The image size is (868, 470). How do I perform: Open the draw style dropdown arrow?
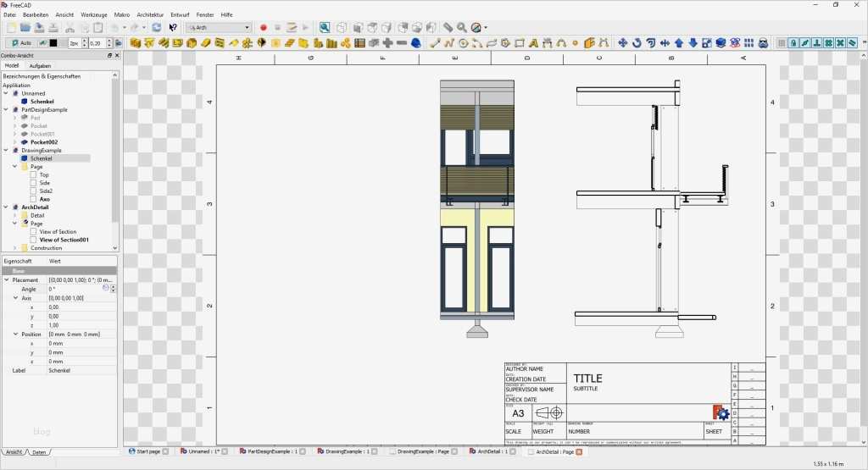pyautogui.click(x=486, y=27)
